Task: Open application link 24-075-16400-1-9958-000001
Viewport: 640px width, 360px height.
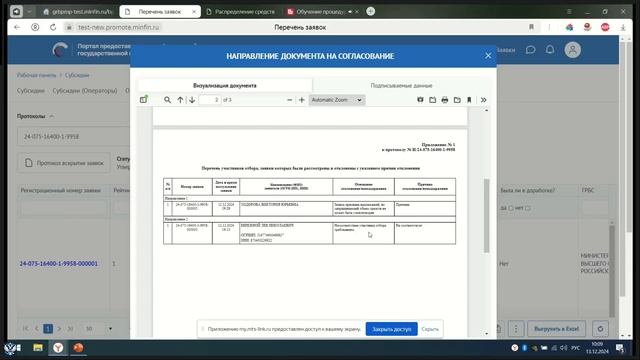Action: 59,264
